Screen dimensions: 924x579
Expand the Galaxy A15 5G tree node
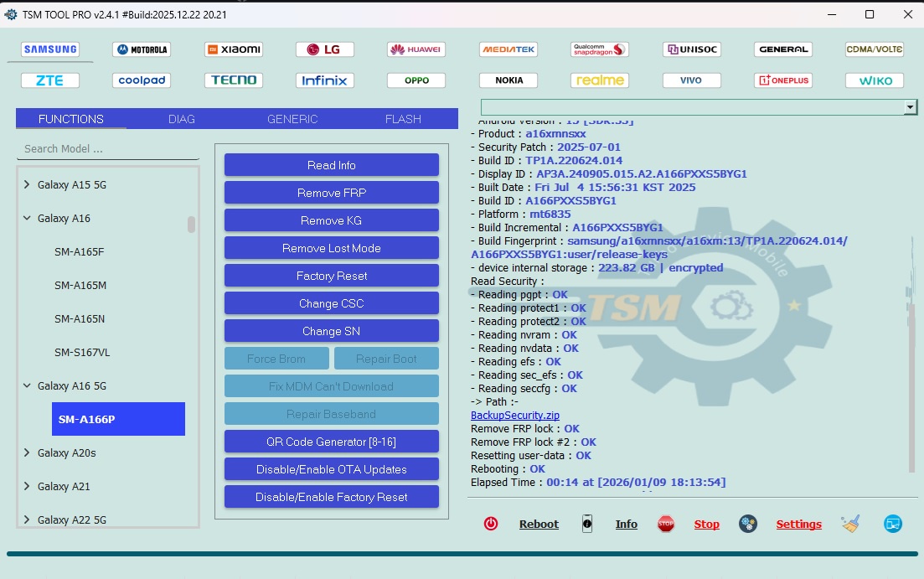click(x=27, y=185)
